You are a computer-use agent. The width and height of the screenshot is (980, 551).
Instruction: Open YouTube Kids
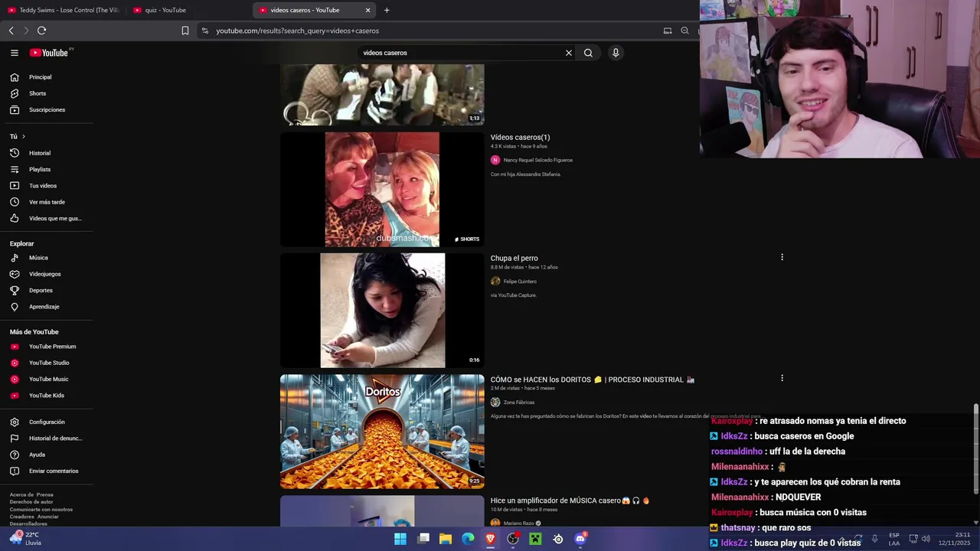47,396
